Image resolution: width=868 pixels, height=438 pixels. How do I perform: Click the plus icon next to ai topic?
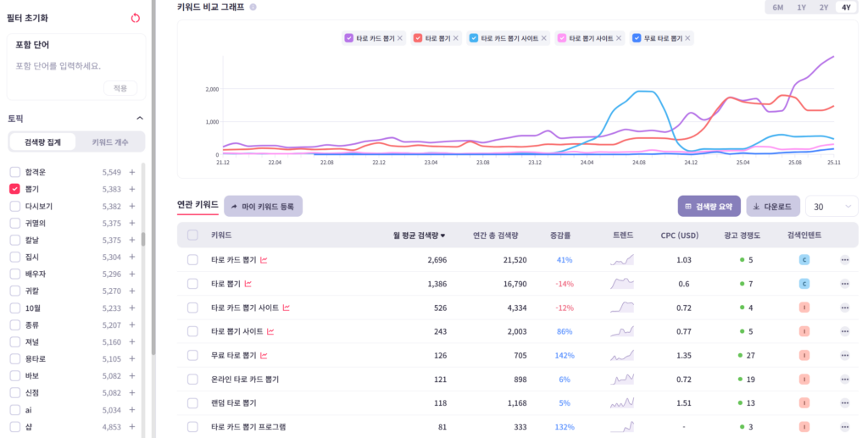click(x=132, y=410)
